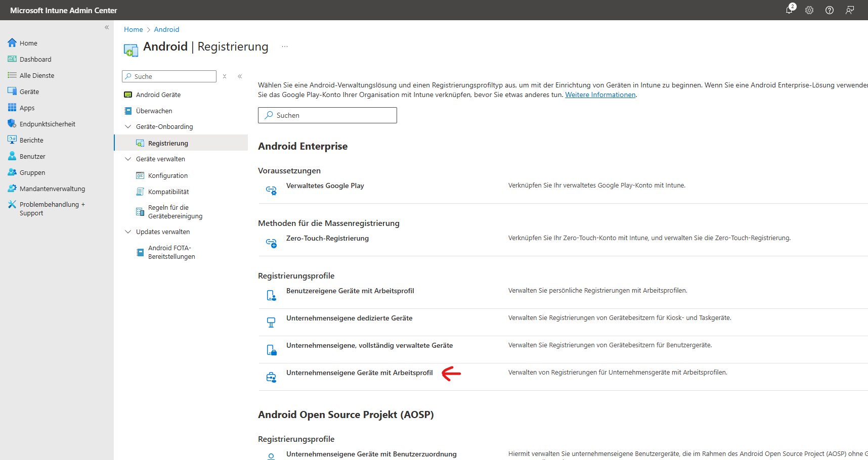The height and width of the screenshot is (460, 868).
Task: Open Android FOTA-Bereitstellungen
Action: [171, 252]
